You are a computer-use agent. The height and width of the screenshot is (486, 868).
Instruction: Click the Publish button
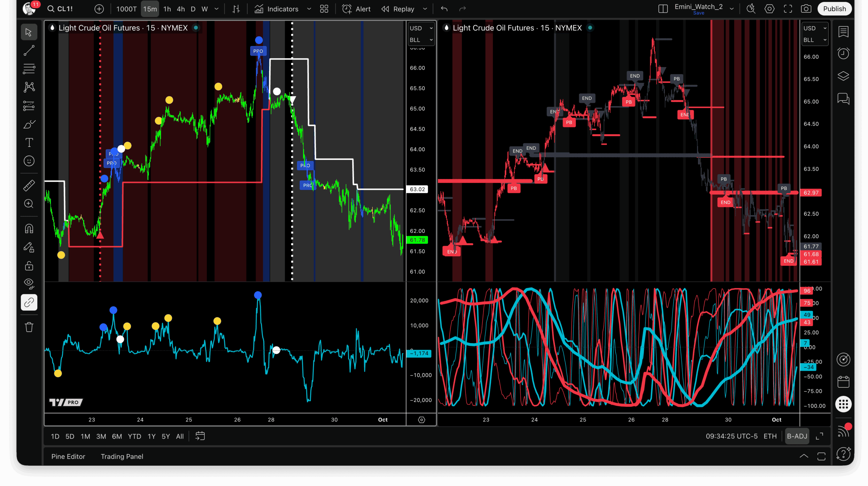click(834, 9)
